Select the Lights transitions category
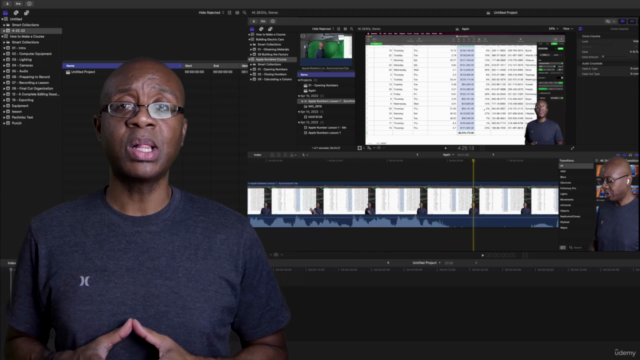This screenshot has height=360, width=640. click(x=564, y=194)
